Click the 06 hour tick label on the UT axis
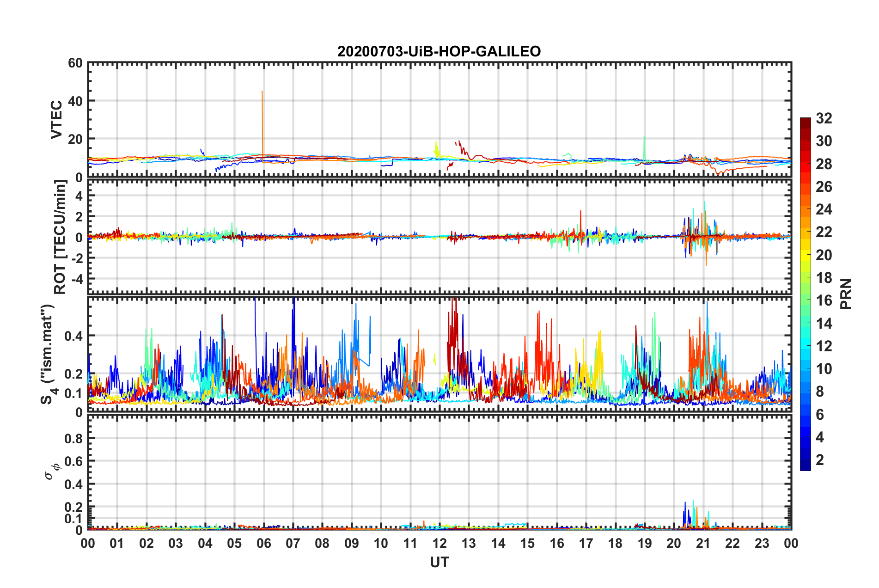Viewport: 879px width, 588px height. click(x=263, y=543)
